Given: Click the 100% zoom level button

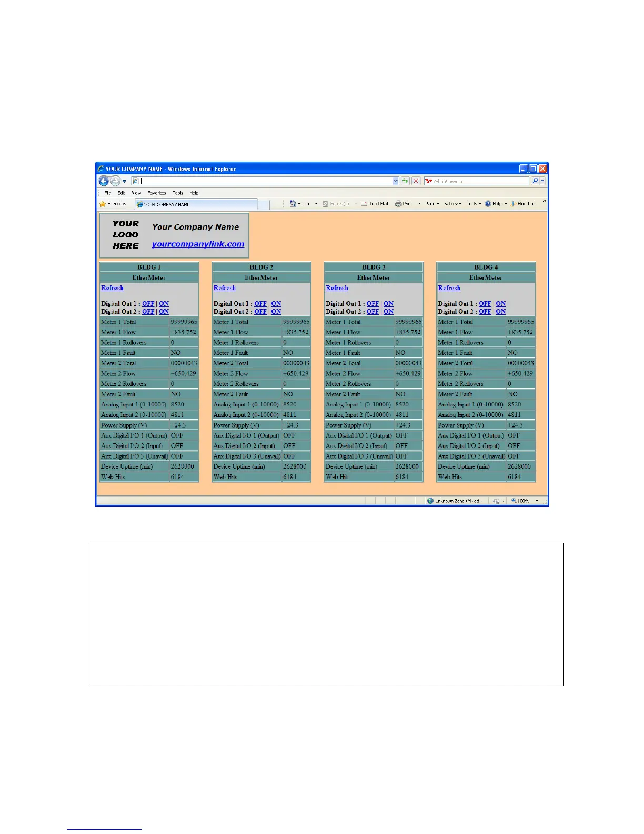Looking at the screenshot, I should tap(520, 501).
